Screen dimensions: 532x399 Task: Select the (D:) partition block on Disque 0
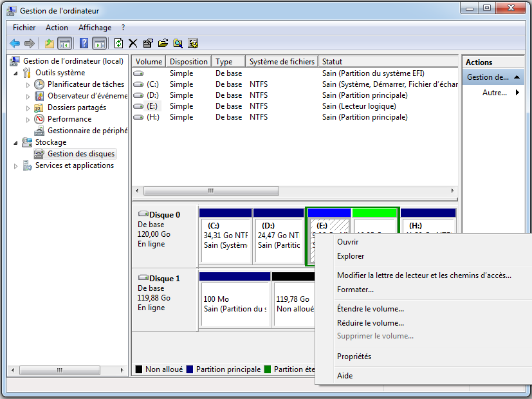(279, 238)
